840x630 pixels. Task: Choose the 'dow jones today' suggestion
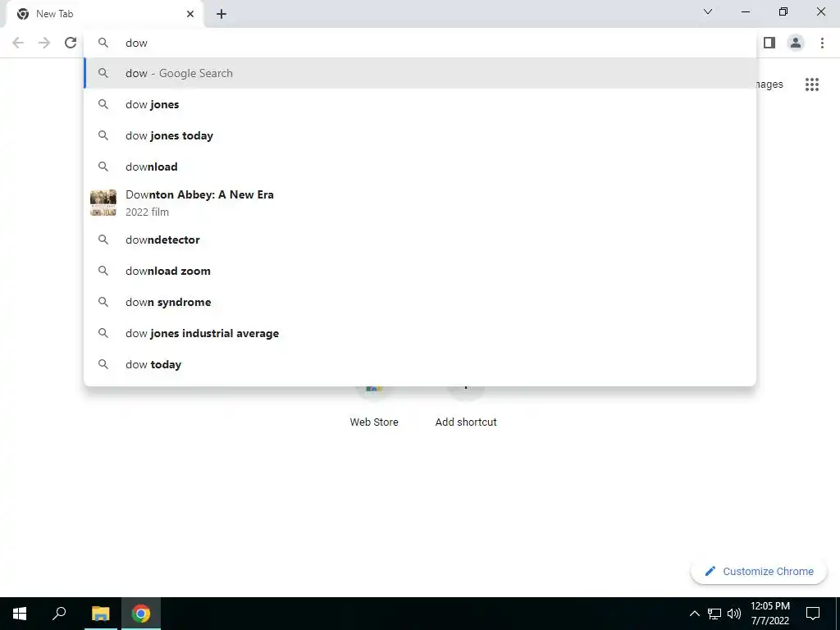click(x=420, y=135)
